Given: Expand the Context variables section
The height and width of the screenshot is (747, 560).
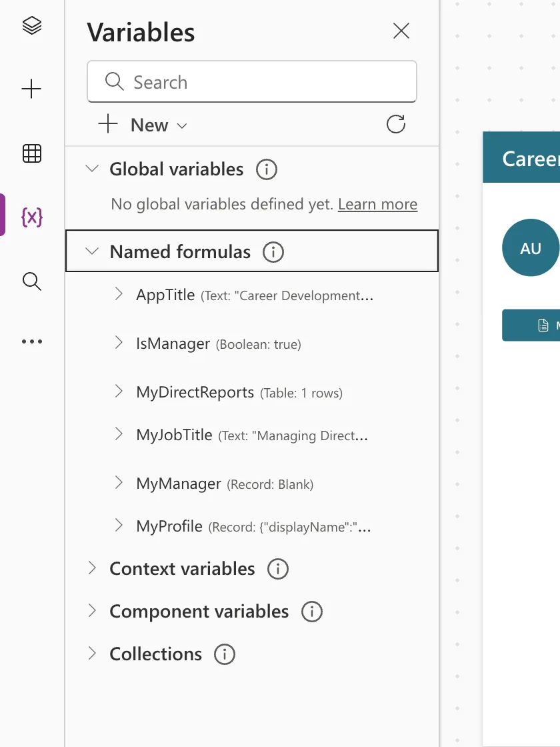Looking at the screenshot, I should click(x=92, y=568).
